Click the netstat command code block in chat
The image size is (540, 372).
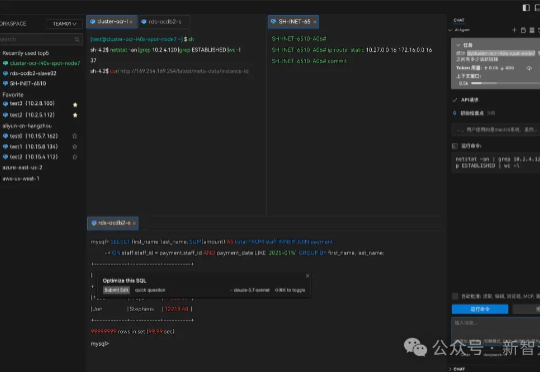coord(496,162)
